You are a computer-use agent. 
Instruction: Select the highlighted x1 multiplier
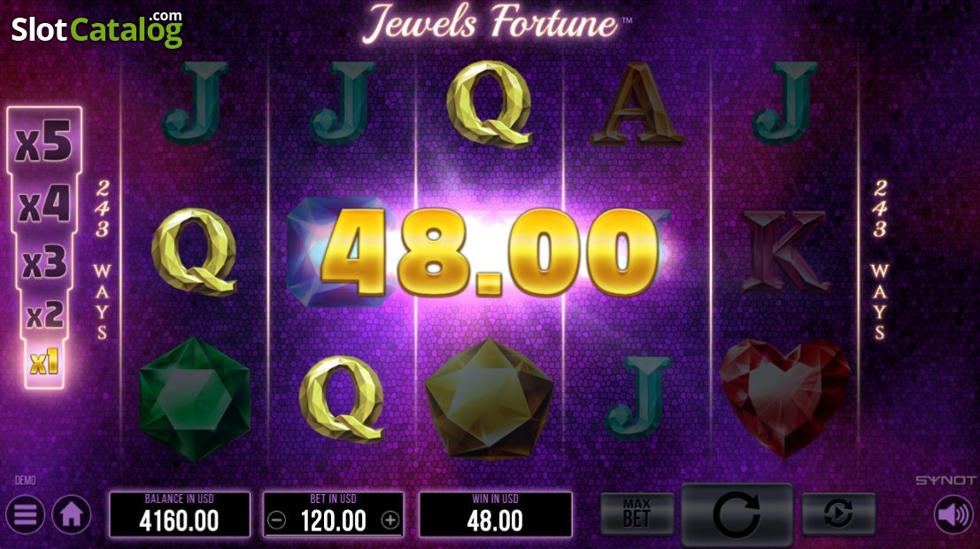pyautogui.click(x=44, y=362)
